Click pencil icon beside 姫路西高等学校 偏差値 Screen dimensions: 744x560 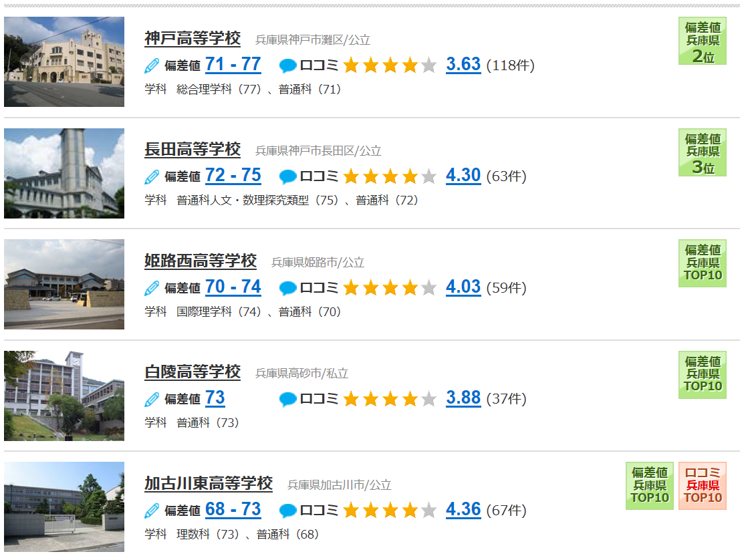point(152,288)
